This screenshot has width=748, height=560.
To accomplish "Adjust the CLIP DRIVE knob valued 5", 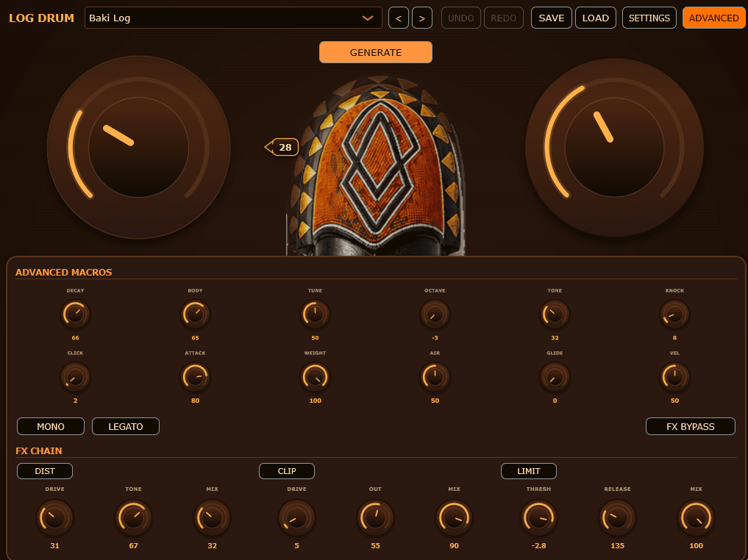I will (296, 517).
